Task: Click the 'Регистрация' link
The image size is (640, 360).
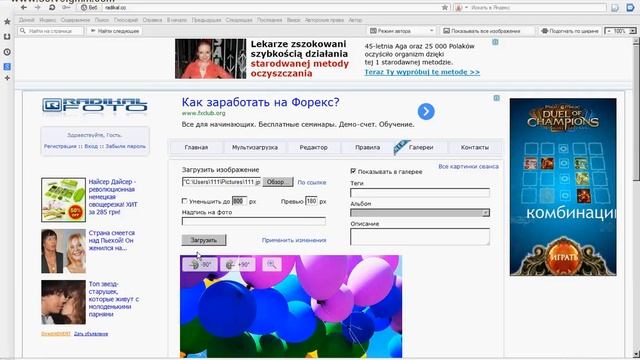Action: click(60, 146)
